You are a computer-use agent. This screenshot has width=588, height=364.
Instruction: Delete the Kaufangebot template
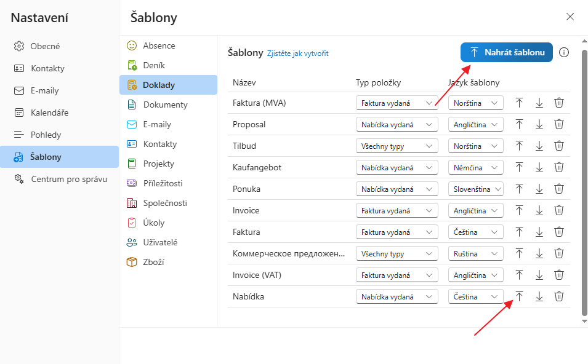click(x=559, y=167)
